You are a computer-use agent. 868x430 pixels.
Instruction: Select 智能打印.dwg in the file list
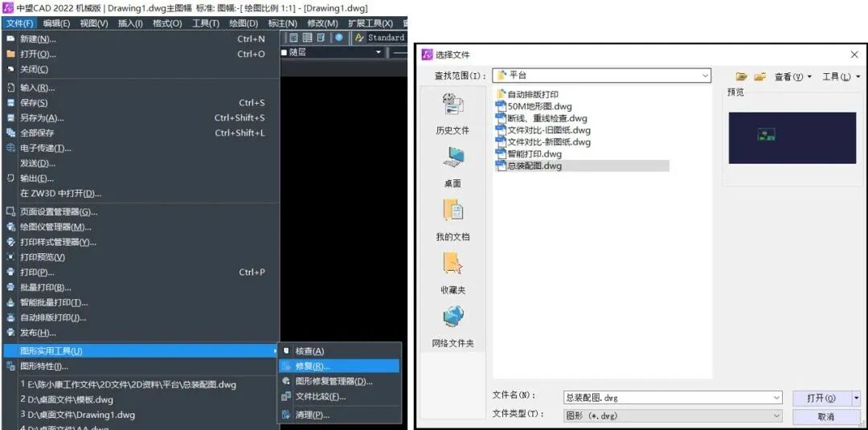[x=529, y=154]
